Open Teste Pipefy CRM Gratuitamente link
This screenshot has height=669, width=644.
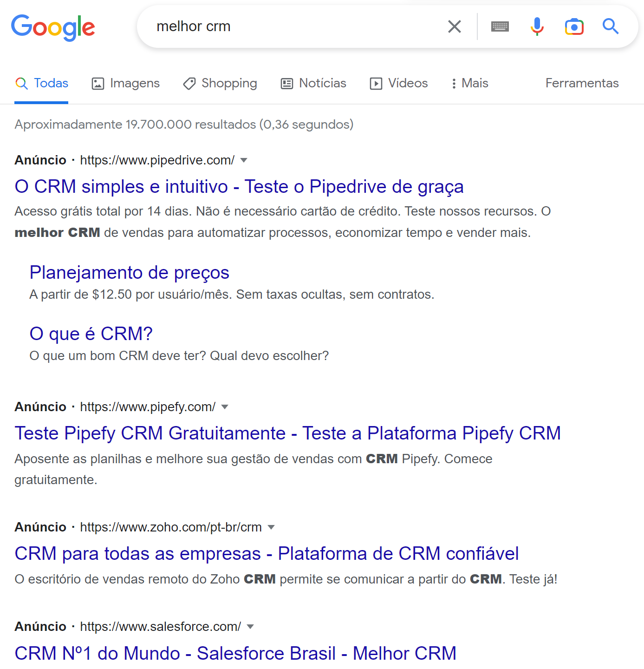[288, 433]
